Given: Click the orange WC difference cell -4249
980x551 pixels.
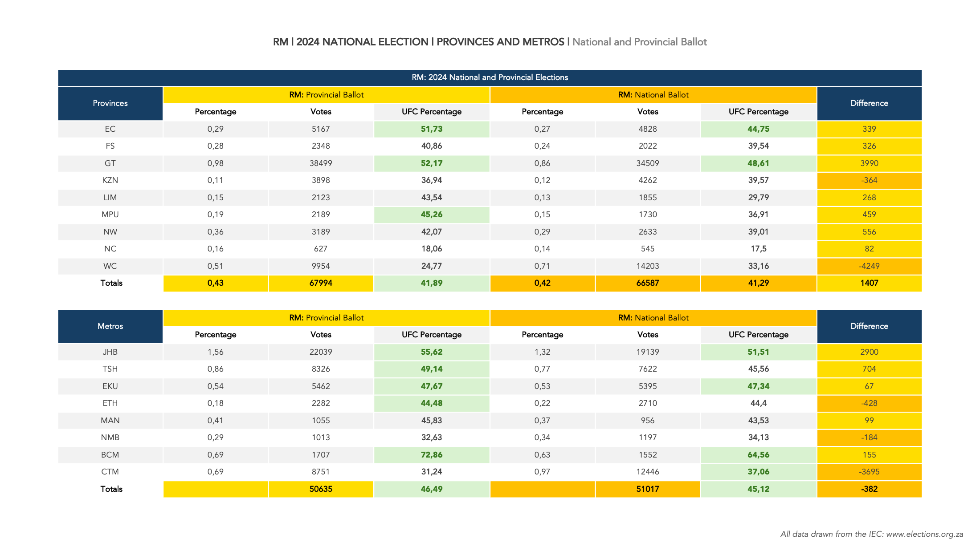Looking at the screenshot, I should (869, 266).
